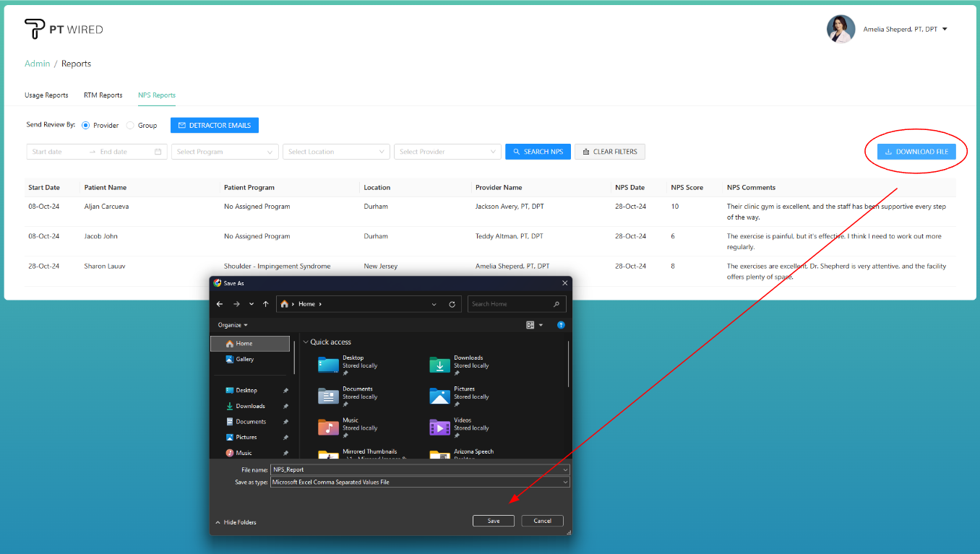Click the Download File button
Screen dimensions: 980x554
916,152
